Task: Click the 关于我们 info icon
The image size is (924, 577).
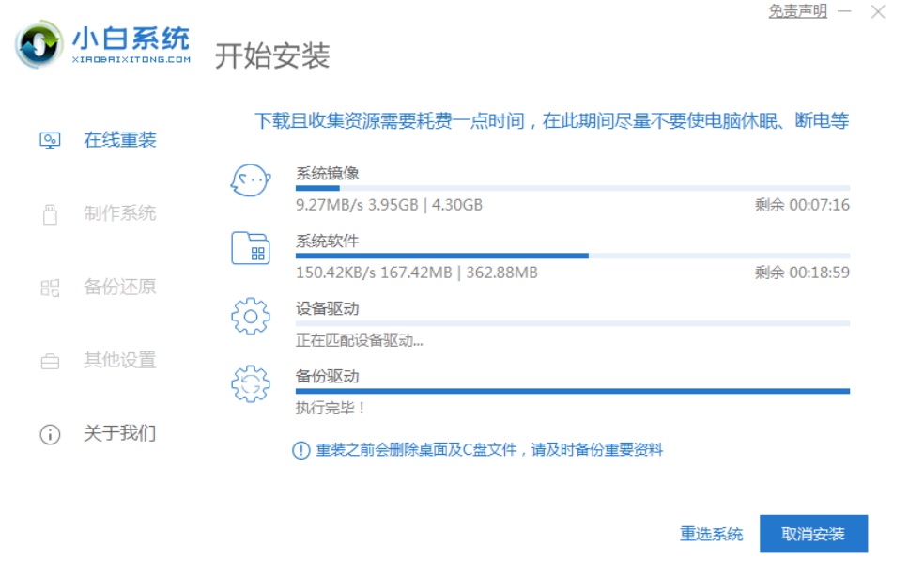Action: pos(50,434)
